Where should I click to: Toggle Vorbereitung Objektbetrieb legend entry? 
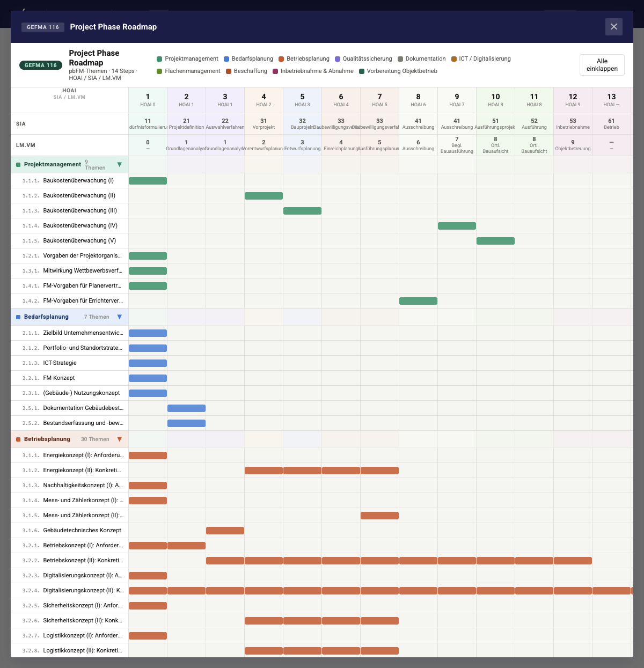398,71
